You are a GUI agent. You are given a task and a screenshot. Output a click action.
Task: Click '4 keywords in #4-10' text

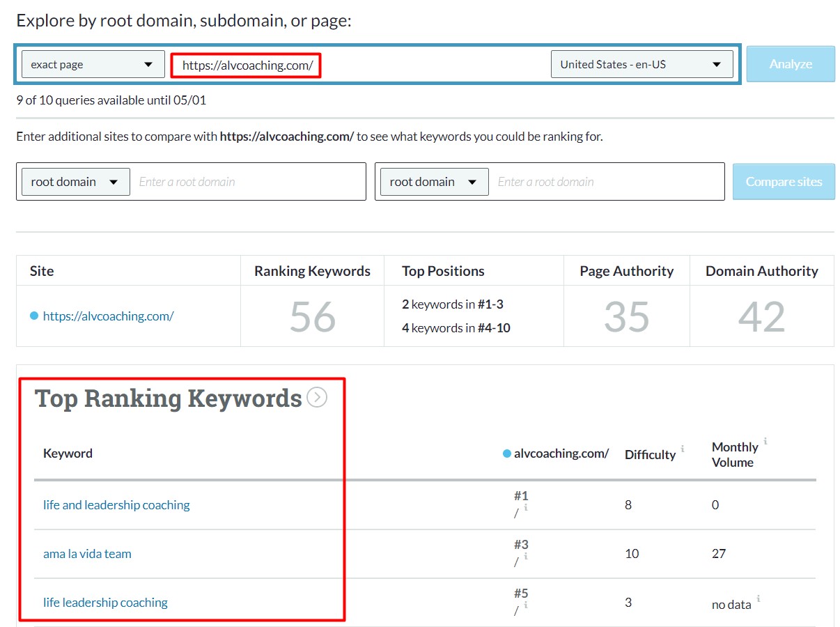[x=456, y=327]
